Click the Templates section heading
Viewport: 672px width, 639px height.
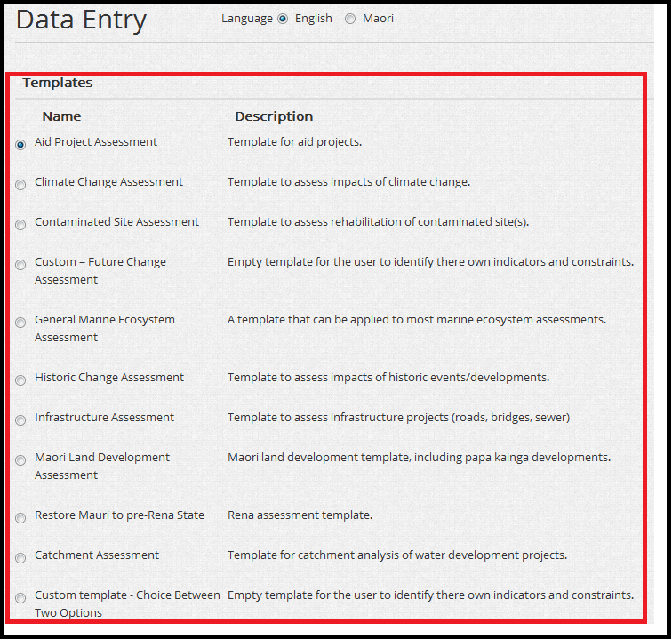point(58,83)
